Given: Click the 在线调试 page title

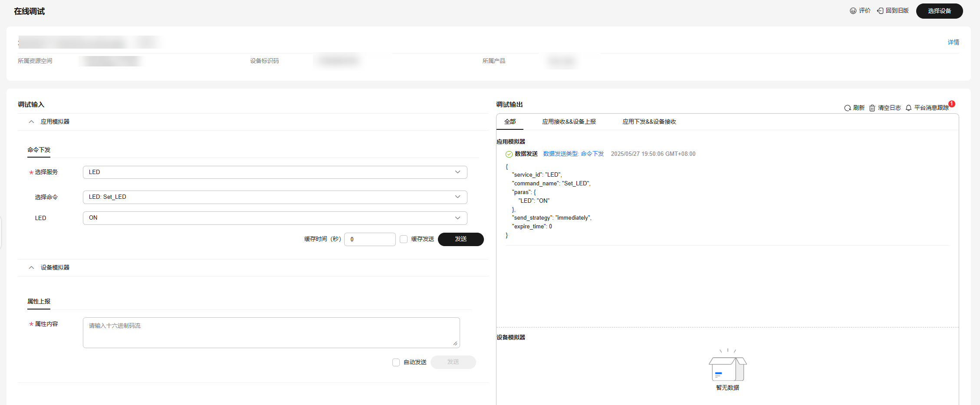Looking at the screenshot, I should tap(29, 11).
